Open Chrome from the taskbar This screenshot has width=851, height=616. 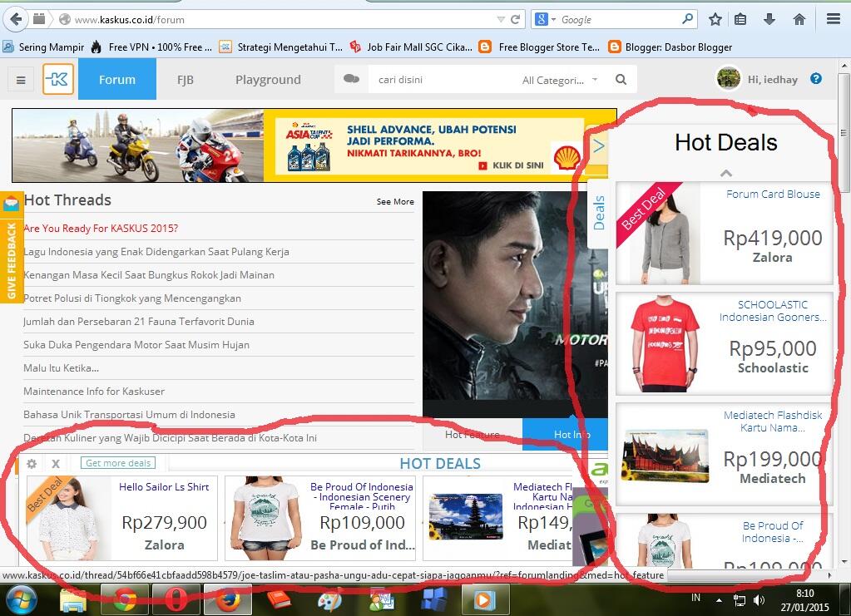tap(125, 599)
